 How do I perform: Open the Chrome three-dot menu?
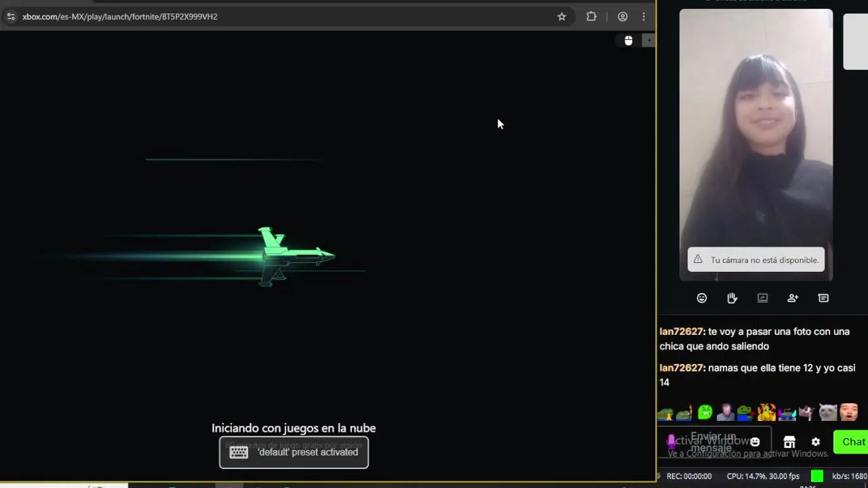point(644,16)
